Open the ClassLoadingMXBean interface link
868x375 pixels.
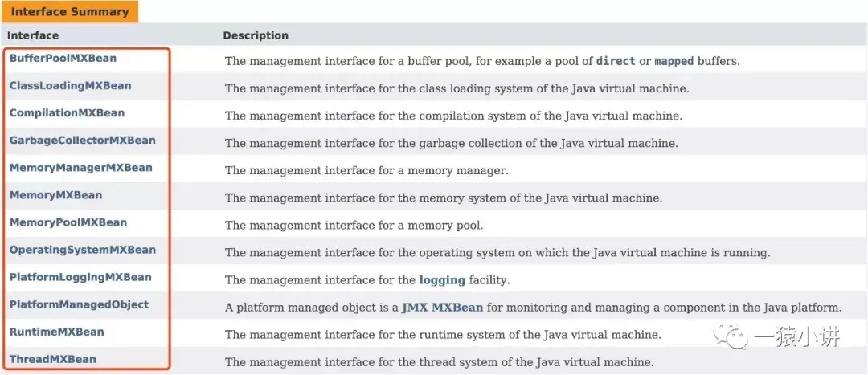(x=70, y=86)
